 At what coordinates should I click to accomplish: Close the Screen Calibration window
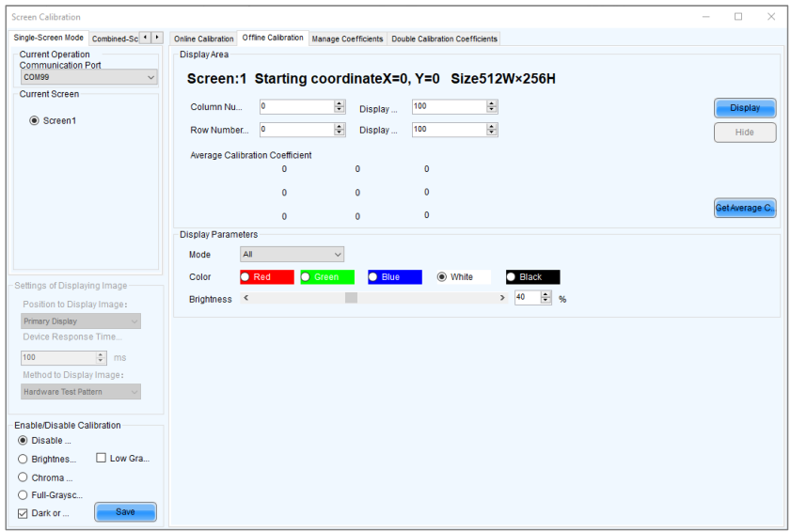(x=771, y=17)
